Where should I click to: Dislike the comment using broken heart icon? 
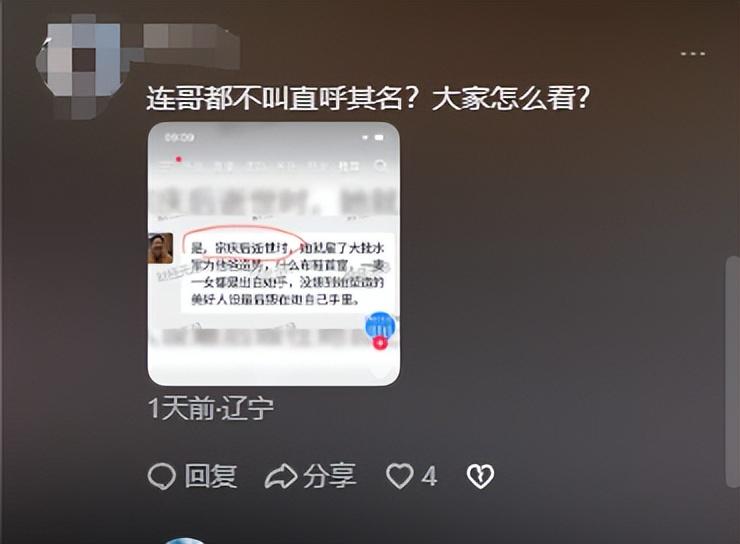click(480, 476)
